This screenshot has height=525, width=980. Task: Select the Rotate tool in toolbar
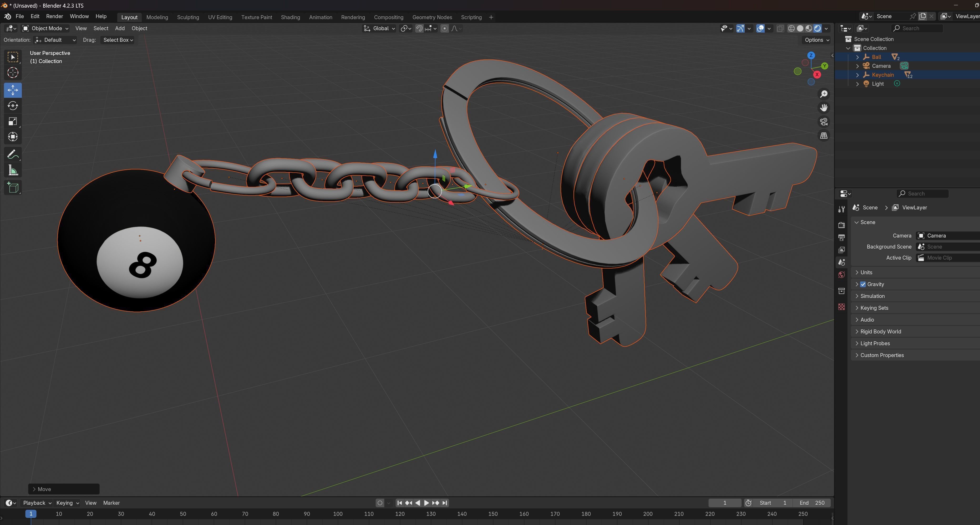click(13, 106)
